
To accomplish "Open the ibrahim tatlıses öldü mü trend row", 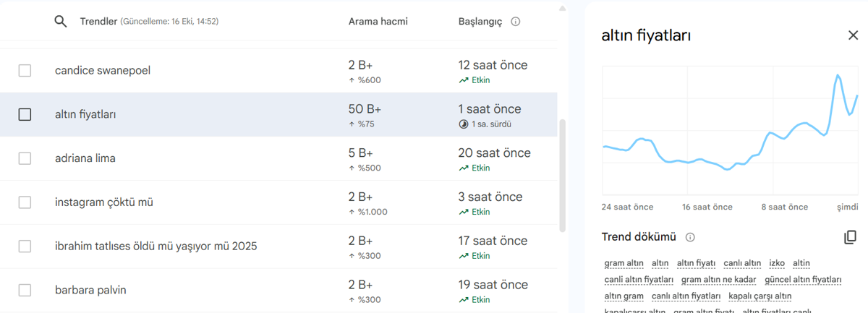I will [156, 246].
